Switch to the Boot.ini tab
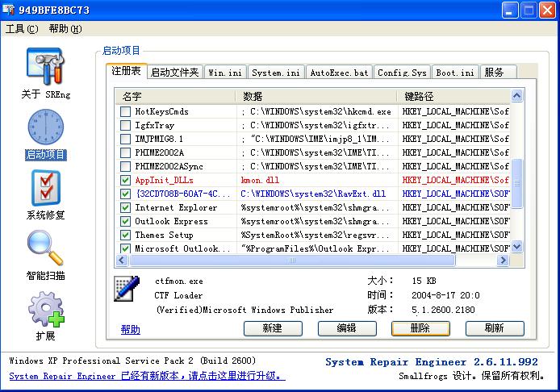 click(x=455, y=73)
